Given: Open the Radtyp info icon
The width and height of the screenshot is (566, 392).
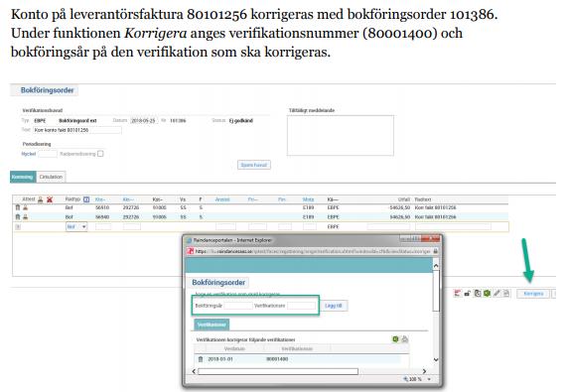Looking at the screenshot, I should 86,199.
